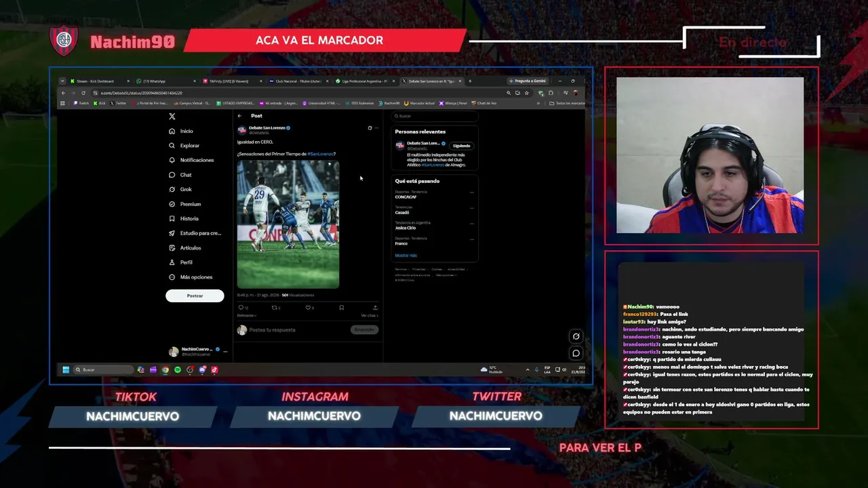Image resolution: width=868 pixels, height=488 pixels.
Task: Open the weather widget in the taskbar
Action: [492, 370]
